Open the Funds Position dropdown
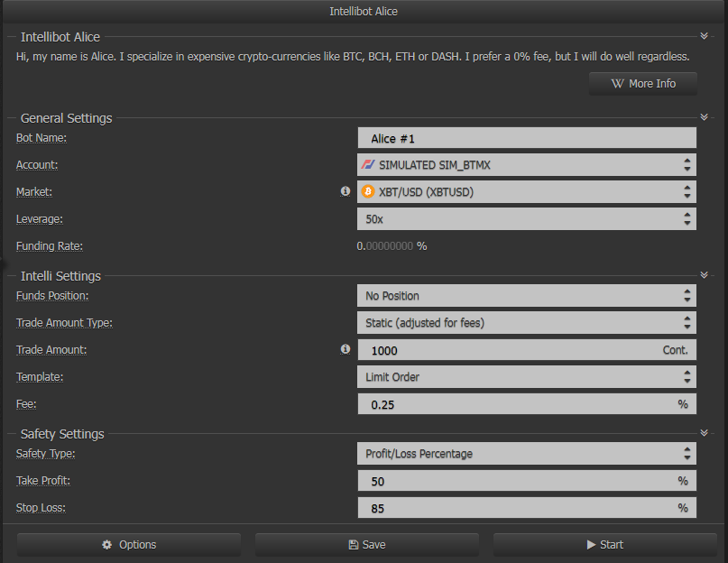Viewport: 728px width, 563px height. [527, 296]
